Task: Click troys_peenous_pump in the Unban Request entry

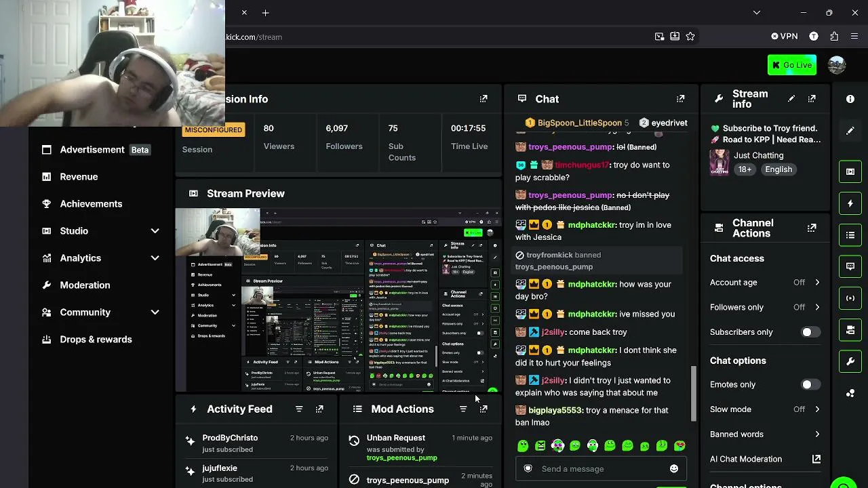Action: click(401, 458)
